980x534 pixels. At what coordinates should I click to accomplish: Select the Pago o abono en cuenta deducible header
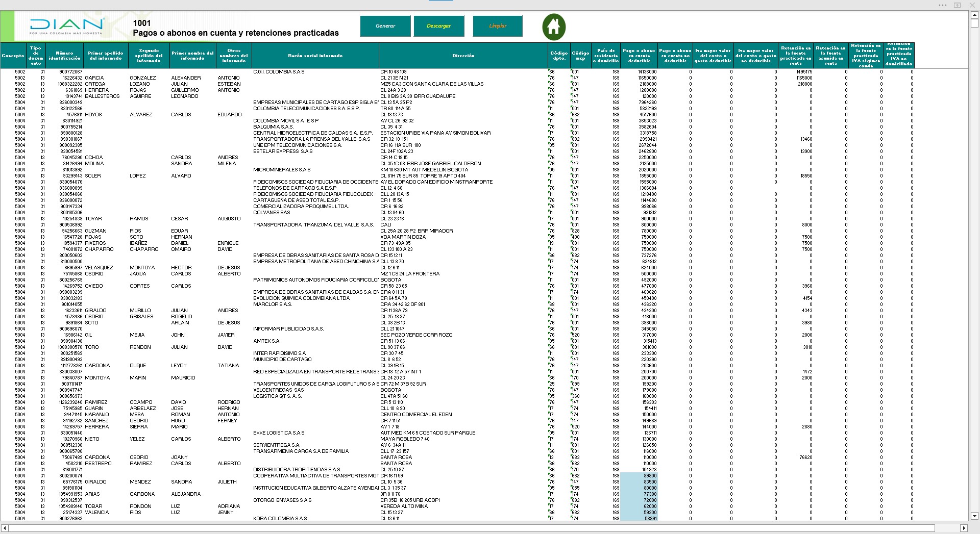pyautogui.click(x=640, y=56)
